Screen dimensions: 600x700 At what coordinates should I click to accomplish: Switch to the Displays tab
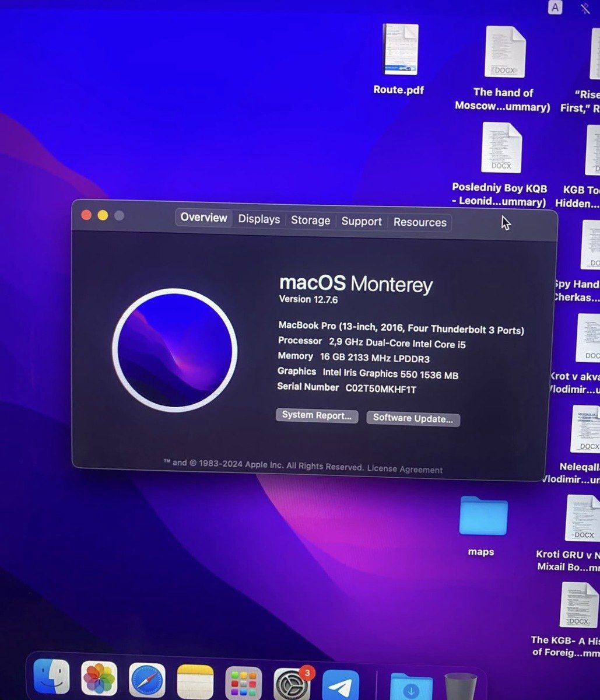(259, 219)
